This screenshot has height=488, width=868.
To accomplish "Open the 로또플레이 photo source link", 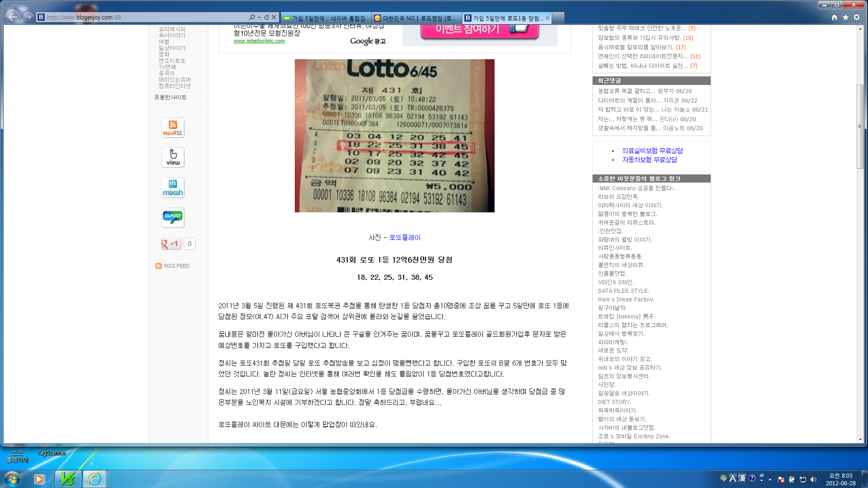I will (405, 237).
